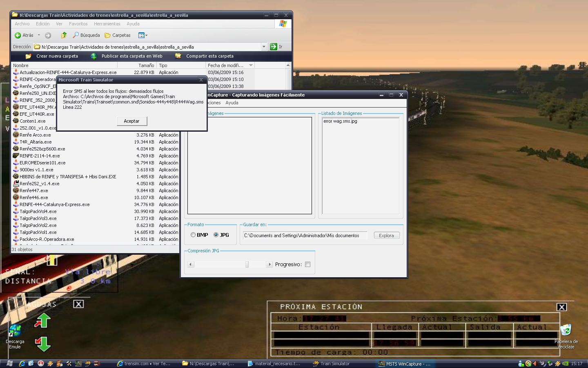
Task: Open the Papelera de reciclaje icon
Action: pos(566,330)
